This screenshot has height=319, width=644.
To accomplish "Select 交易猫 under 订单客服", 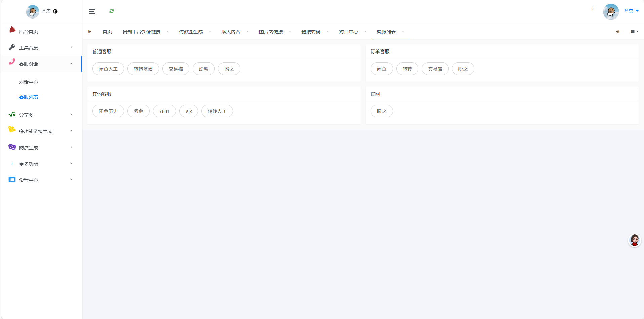I will click(x=435, y=69).
